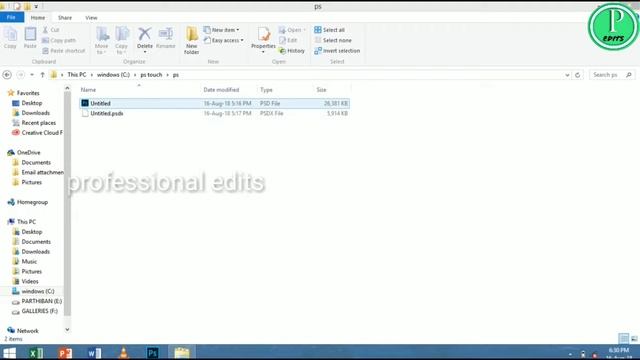Click This PC in the address path
640x360 pixels.
tap(77, 75)
